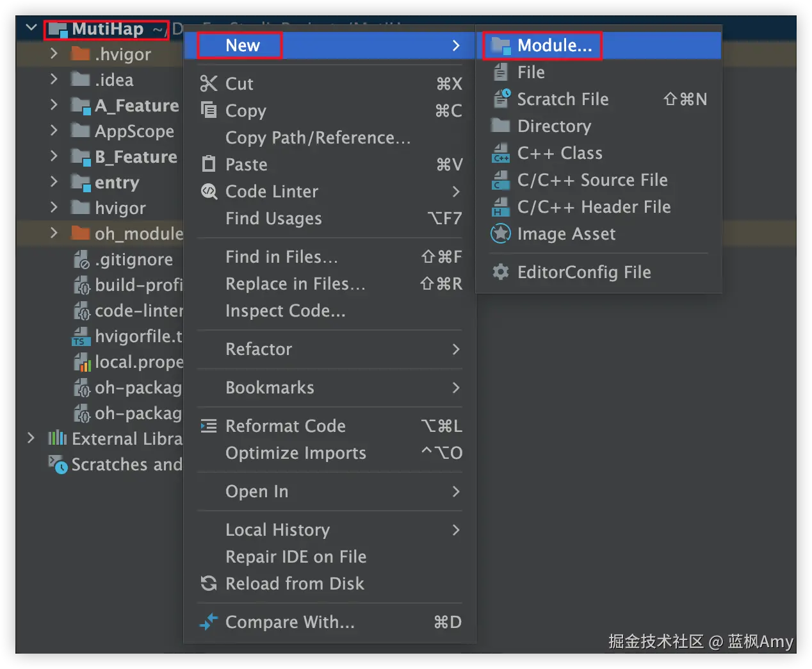
Task: Select Scratch File in New submenu
Action: point(562,99)
